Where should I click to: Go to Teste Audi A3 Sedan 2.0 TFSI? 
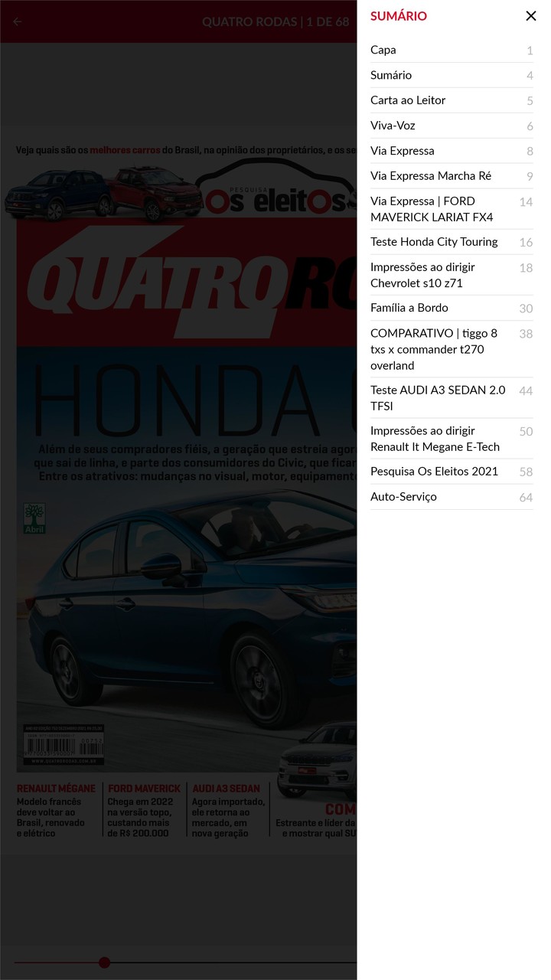click(452, 397)
